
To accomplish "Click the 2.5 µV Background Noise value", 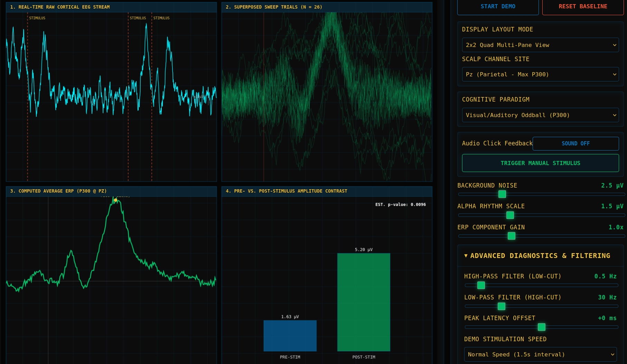I will tap(612, 185).
